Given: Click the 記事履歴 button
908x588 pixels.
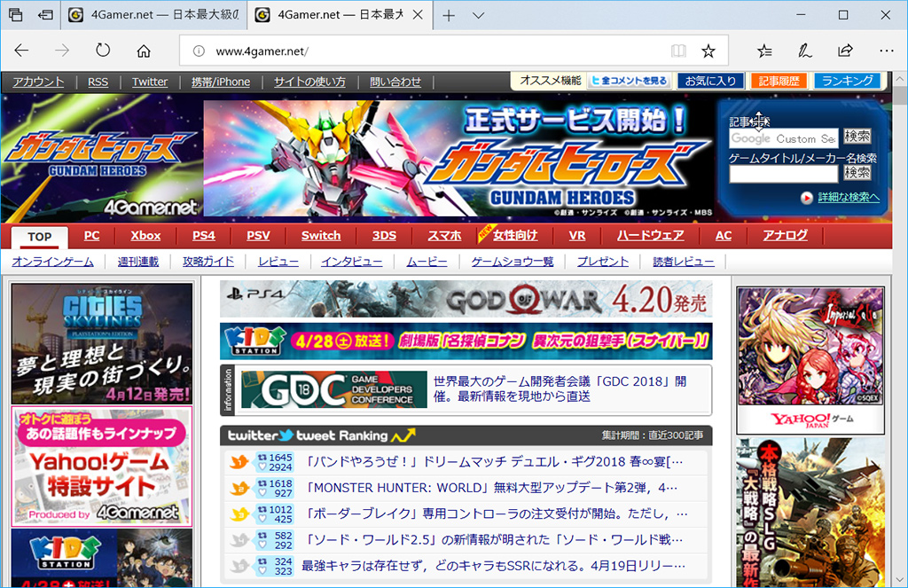Looking at the screenshot, I should click(x=779, y=81).
